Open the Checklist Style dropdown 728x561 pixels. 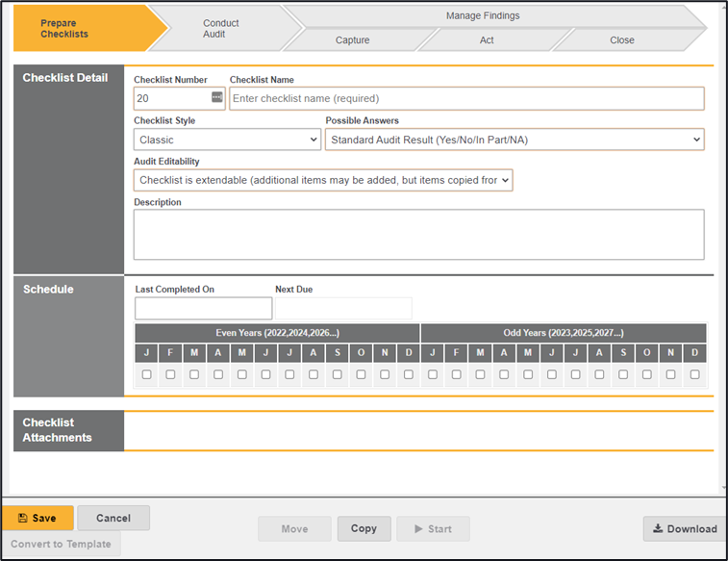coord(227,140)
